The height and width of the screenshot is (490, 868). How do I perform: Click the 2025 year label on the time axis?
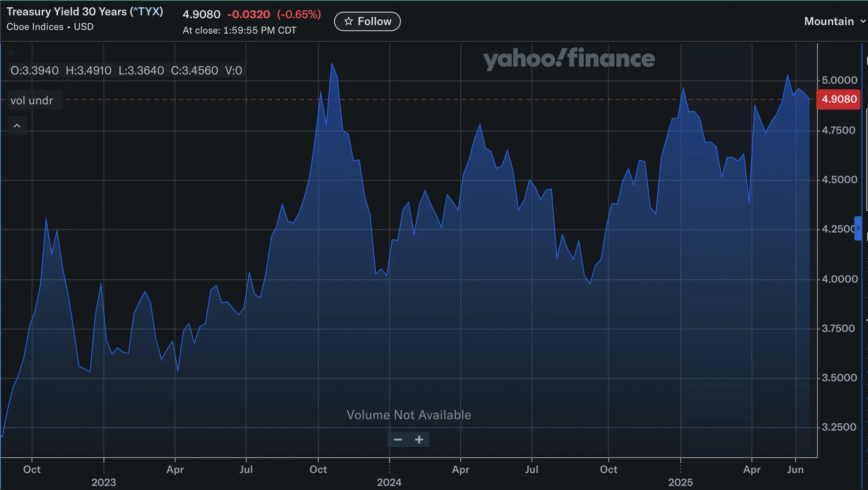pos(680,482)
